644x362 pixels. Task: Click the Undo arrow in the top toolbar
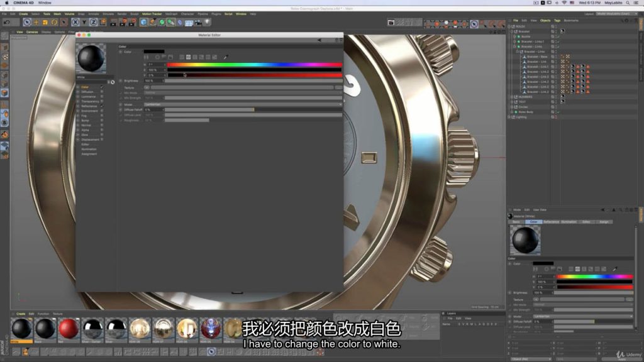tap(7, 23)
